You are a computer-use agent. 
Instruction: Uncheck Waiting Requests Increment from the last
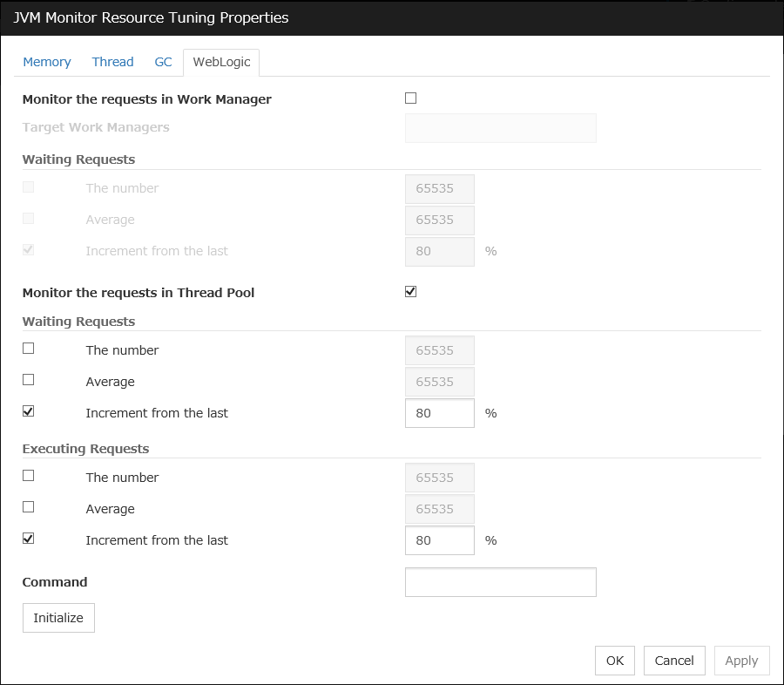pyautogui.click(x=29, y=411)
